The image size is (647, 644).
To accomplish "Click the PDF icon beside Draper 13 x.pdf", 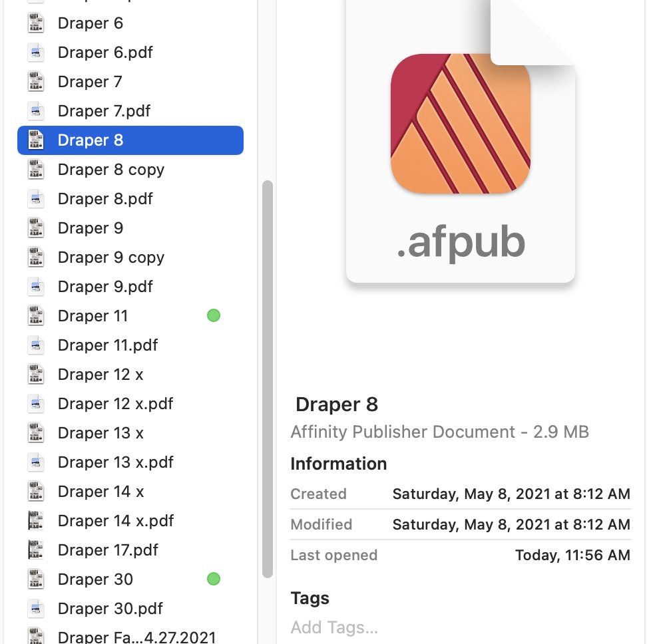I will point(36,462).
